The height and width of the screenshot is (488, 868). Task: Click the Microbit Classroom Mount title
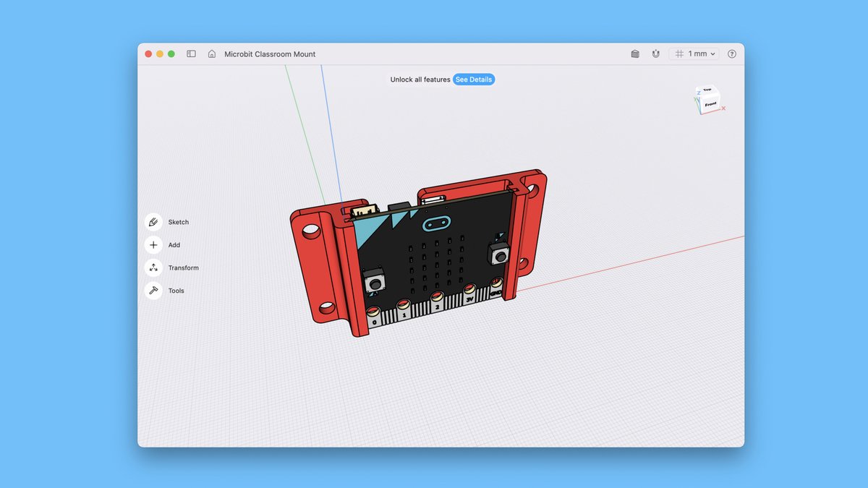coord(270,54)
